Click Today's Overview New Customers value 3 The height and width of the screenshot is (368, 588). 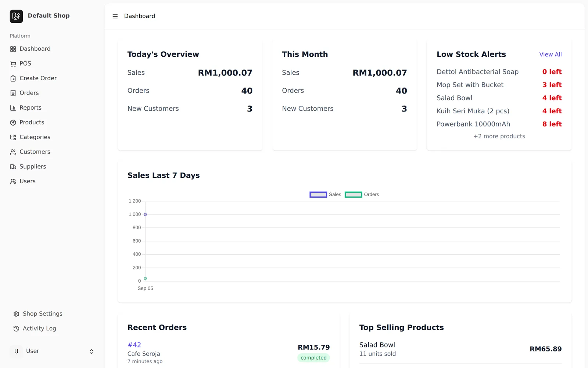click(250, 109)
